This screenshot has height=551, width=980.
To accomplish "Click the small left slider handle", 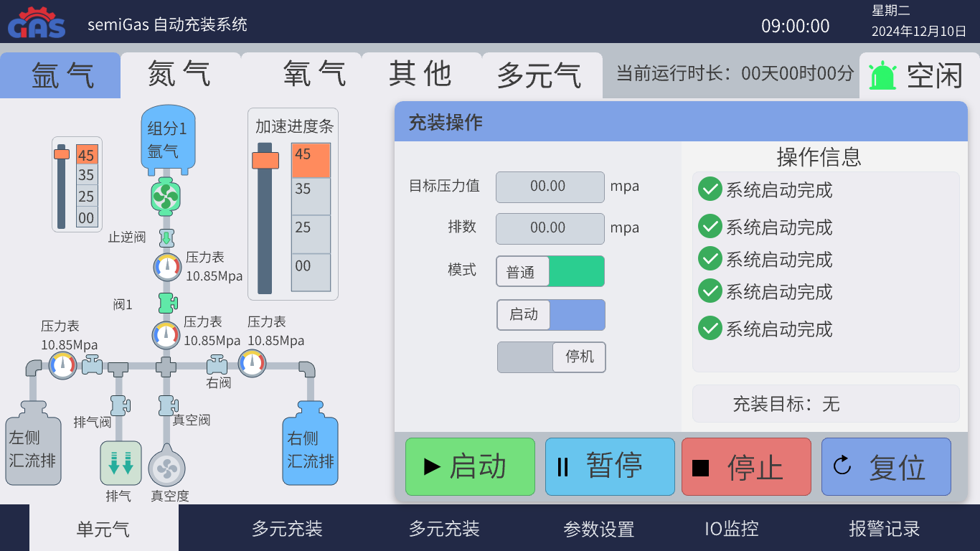I will pyautogui.click(x=62, y=154).
